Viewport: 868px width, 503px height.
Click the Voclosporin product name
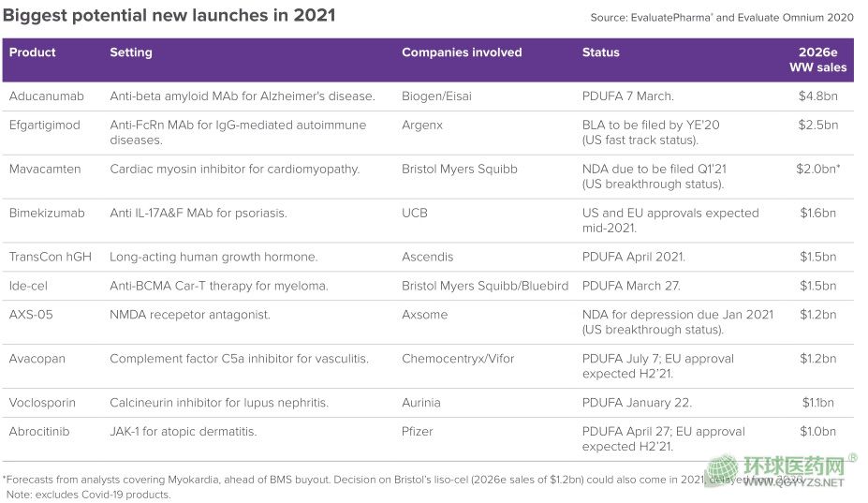tap(42, 403)
